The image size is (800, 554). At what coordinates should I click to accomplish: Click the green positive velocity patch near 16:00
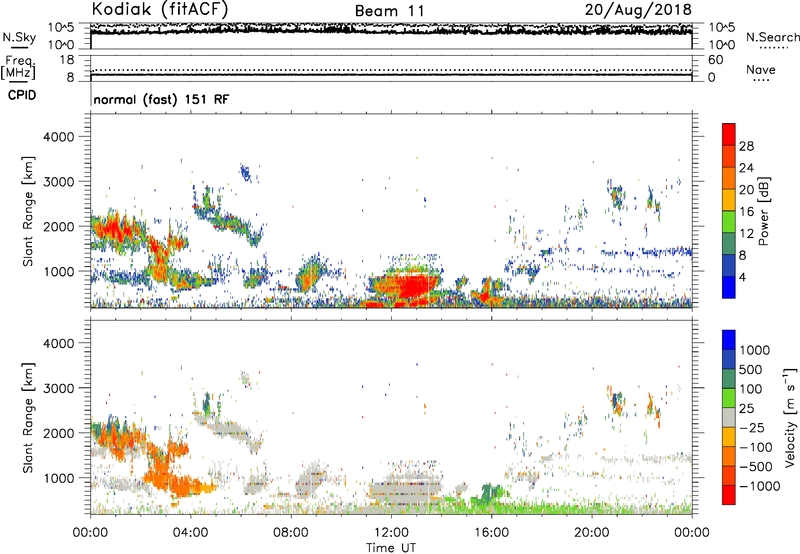click(x=489, y=495)
